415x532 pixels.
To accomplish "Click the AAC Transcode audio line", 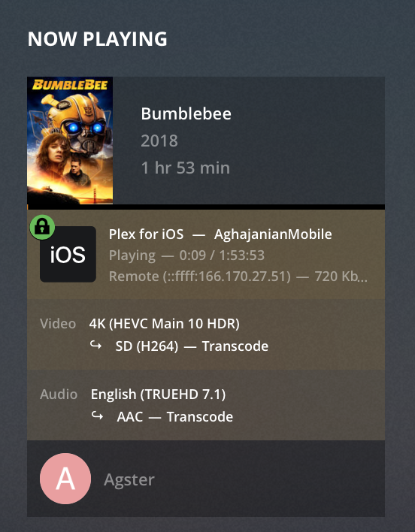I will point(174,416).
